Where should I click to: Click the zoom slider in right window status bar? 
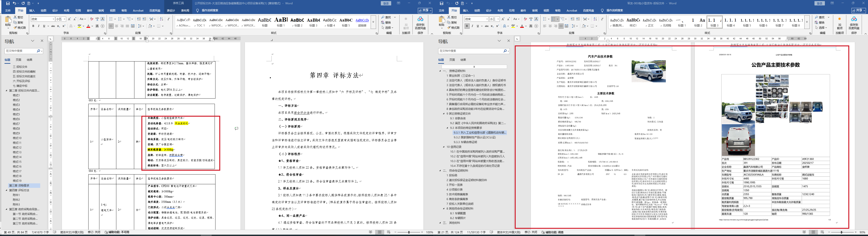click(841, 232)
